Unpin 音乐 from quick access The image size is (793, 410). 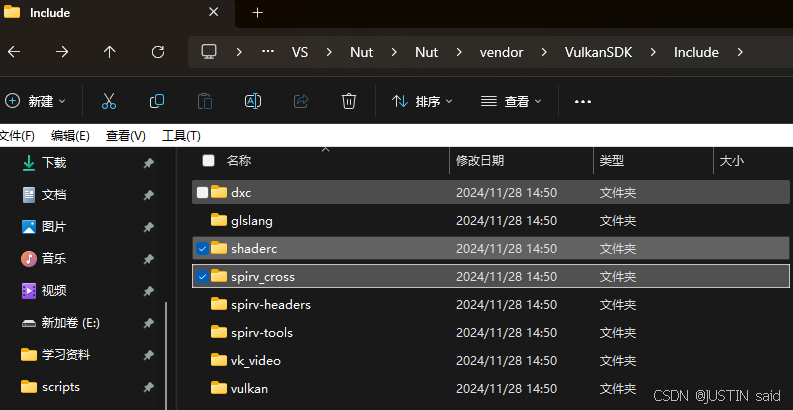[148, 259]
